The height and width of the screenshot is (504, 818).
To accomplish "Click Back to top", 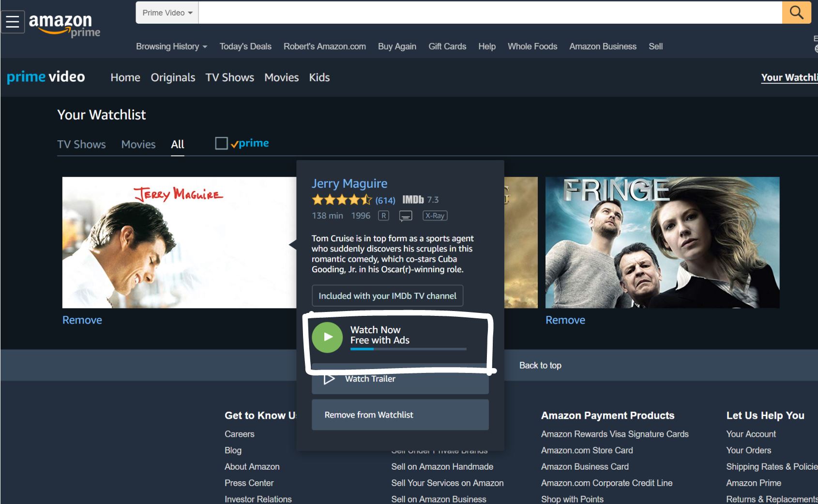I will coord(540,365).
